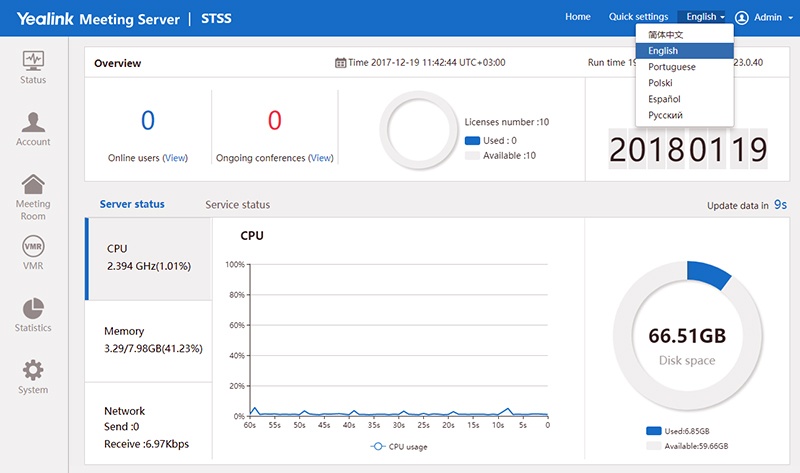Go to Home page
Viewport: 800px width, 473px height.
(x=578, y=17)
